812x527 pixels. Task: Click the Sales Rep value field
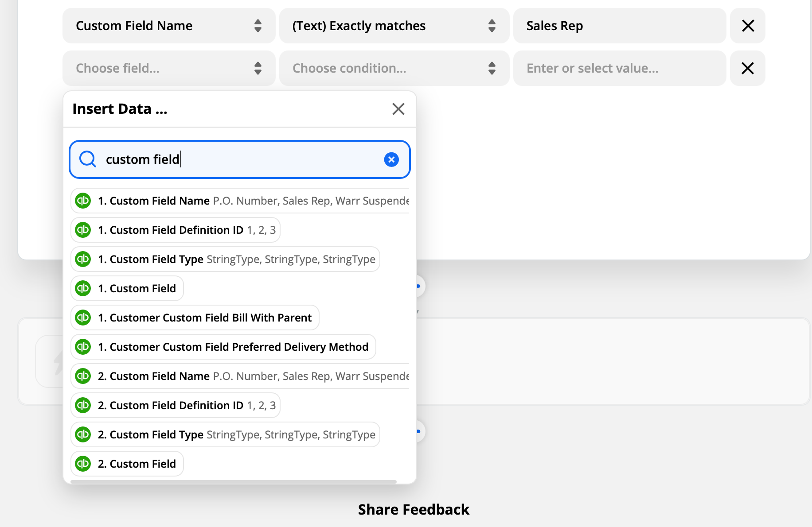[619, 26]
